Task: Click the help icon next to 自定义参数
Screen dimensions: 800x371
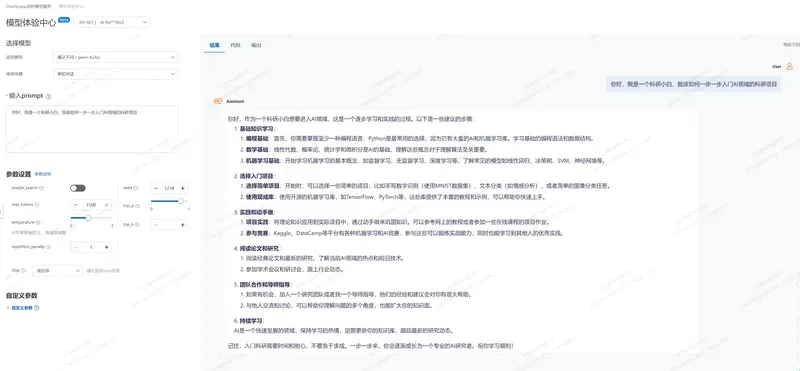Action: (36, 308)
